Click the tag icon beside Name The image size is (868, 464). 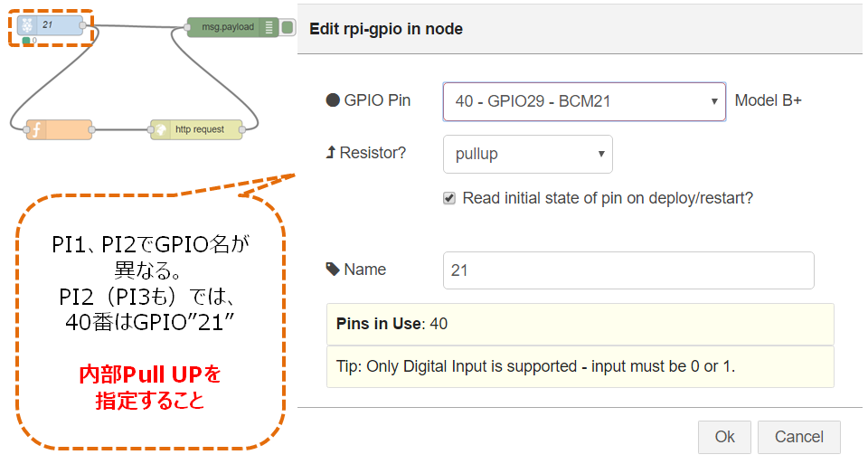pyautogui.click(x=333, y=270)
